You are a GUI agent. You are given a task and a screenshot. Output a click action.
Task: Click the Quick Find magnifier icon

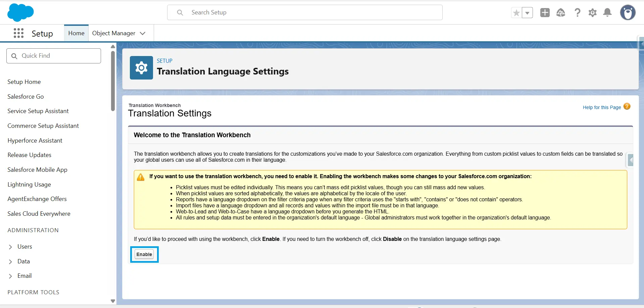coord(14,56)
